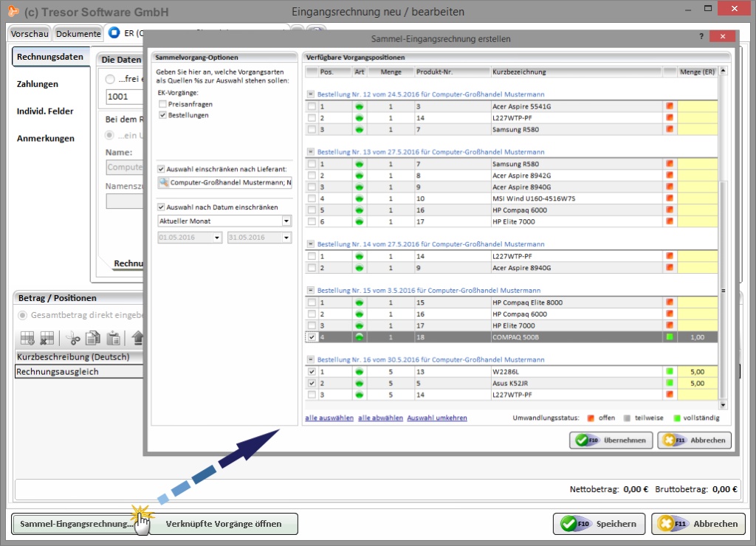Click the positions list scroll-down arrow
This screenshot has height=546, width=756.
pyautogui.click(x=724, y=406)
